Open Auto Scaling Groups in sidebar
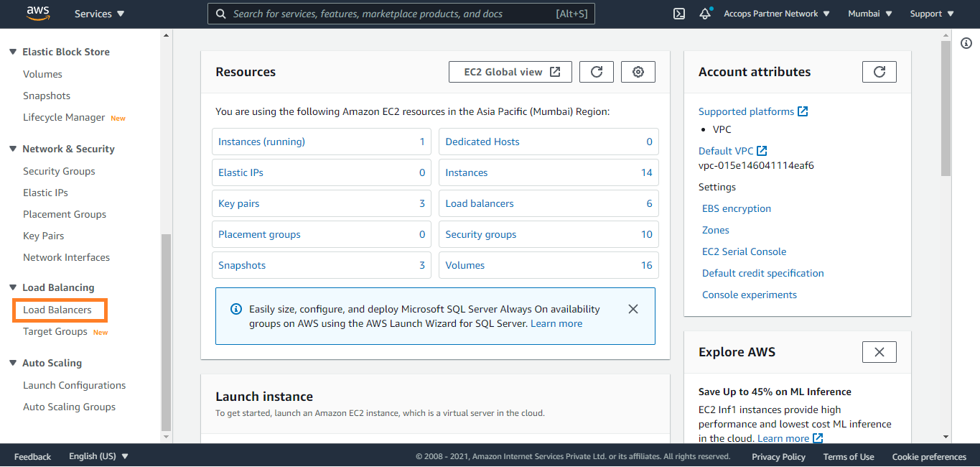 [69, 407]
